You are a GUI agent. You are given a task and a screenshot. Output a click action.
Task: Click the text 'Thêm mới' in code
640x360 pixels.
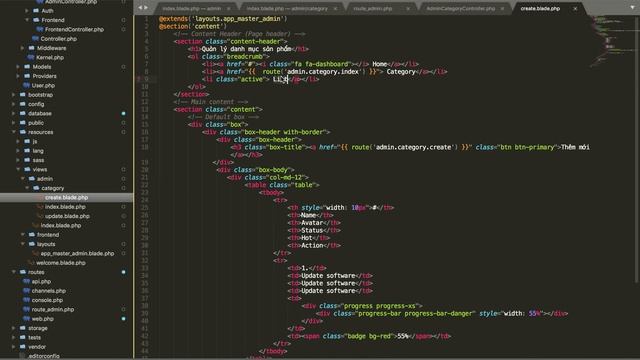(575, 147)
